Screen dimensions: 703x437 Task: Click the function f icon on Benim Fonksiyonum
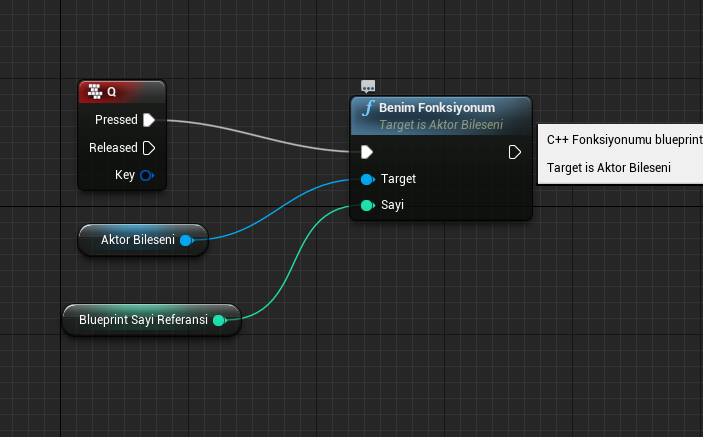pos(368,108)
